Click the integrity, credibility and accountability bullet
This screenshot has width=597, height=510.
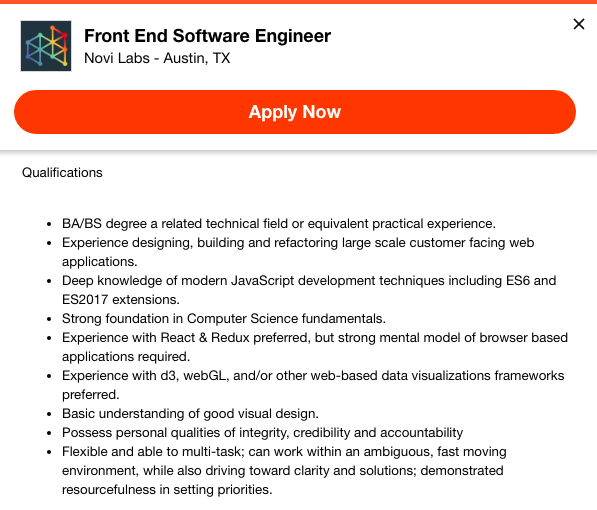point(263,433)
